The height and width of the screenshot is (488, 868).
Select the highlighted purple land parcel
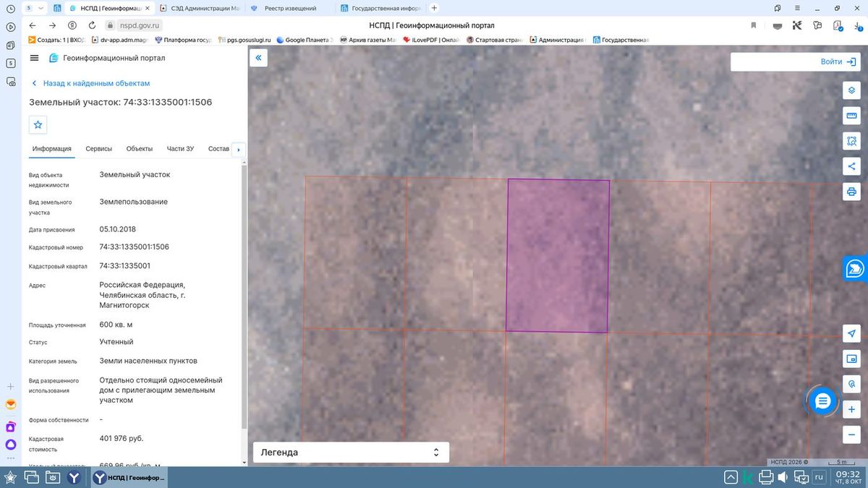[x=557, y=256]
